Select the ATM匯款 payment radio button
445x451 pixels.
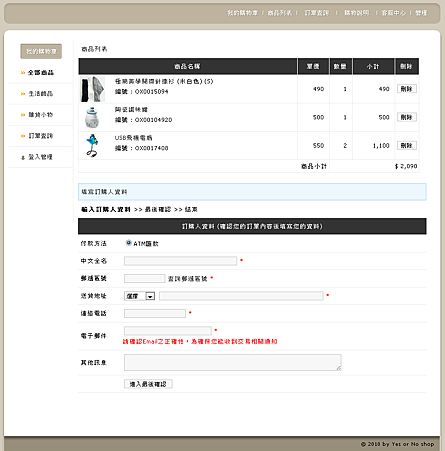(x=128, y=243)
